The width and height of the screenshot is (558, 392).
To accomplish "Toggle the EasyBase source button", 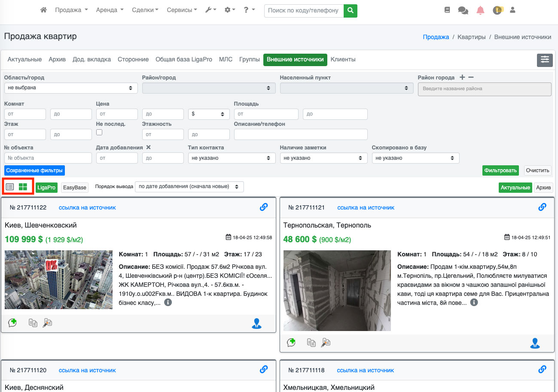I will 75,187.
